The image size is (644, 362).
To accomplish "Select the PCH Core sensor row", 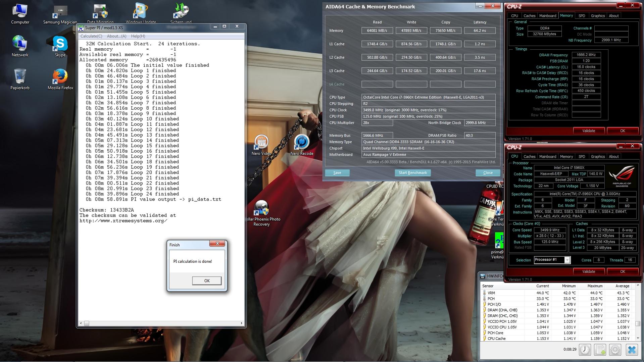I will [558, 333].
